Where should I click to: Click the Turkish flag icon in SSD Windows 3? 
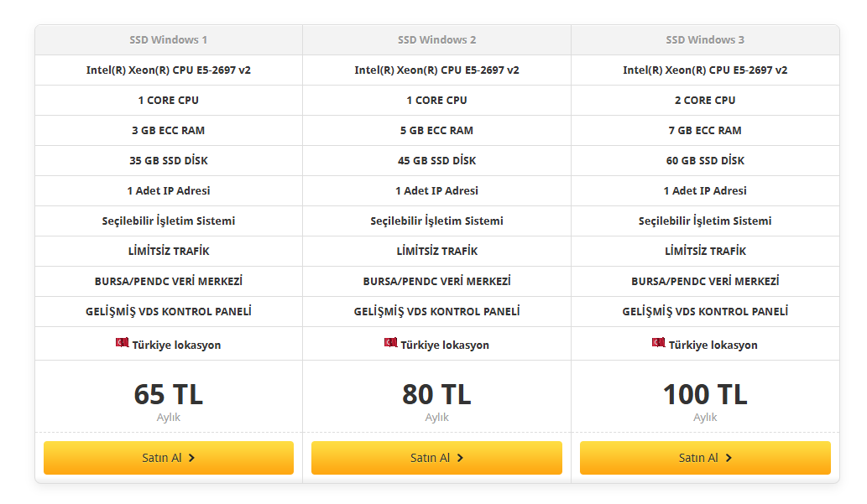pyautogui.click(x=659, y=343)
